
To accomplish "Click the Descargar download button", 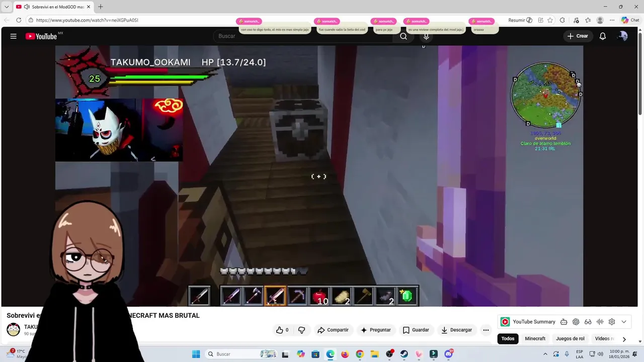I will tap(456, 330).
